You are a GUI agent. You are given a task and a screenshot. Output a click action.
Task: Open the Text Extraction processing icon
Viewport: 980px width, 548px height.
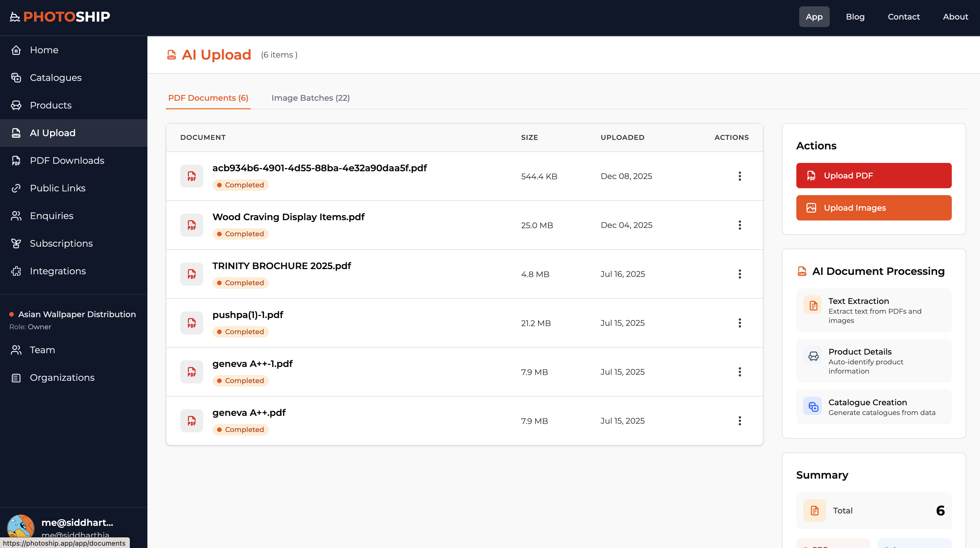pos(813,305)
